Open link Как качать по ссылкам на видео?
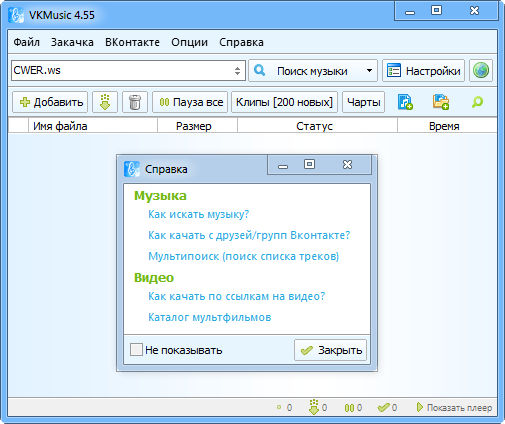505x424 pixels. [237, 296]
